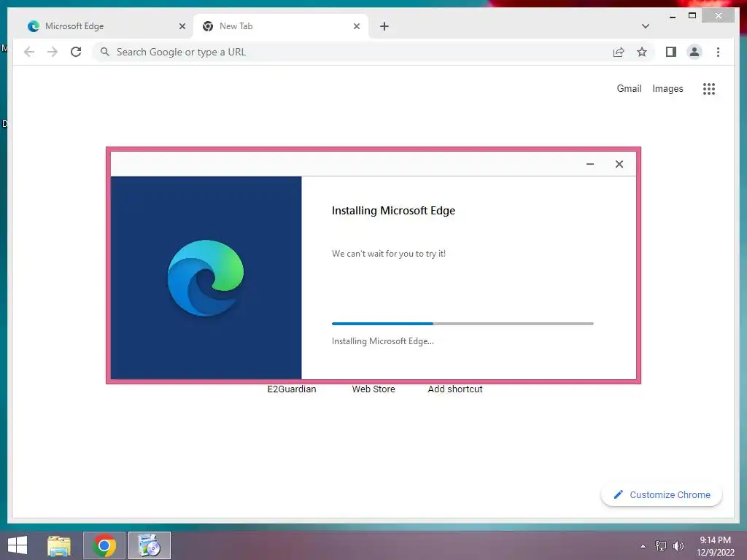Image resolution: width=747 pixels, height=560 pixels.
Task: Open Windows Start menu
Action: (18, 545)
